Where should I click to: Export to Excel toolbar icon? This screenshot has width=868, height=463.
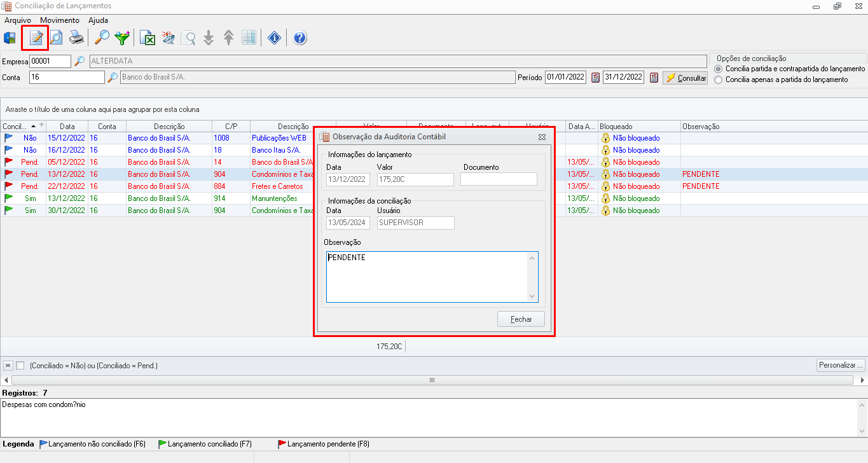tap(148, 38)
